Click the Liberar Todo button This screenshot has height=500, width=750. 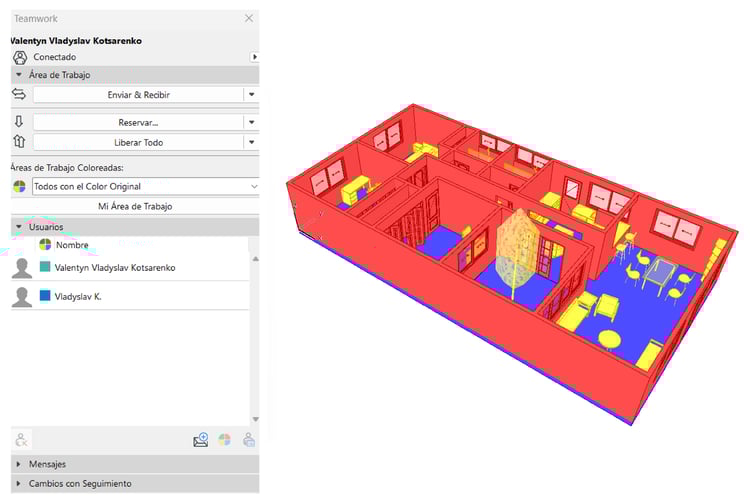pos(138,143)
